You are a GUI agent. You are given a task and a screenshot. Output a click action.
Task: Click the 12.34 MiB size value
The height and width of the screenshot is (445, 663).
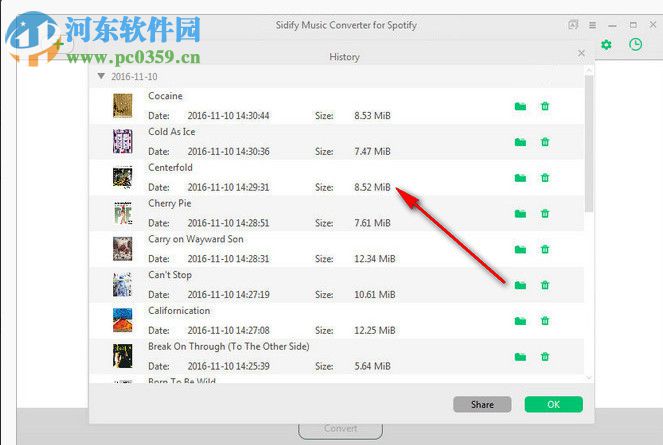click(x=375, y=259)
